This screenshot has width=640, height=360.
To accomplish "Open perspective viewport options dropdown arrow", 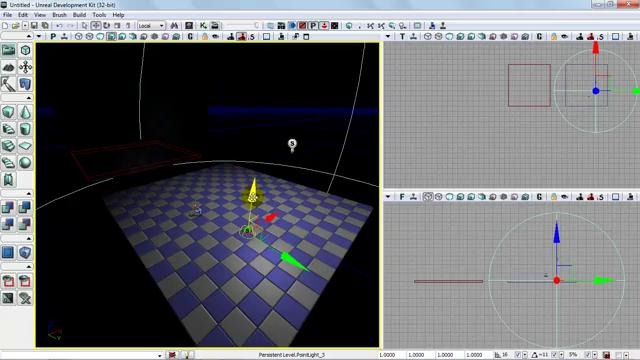I will click(39, 37).
